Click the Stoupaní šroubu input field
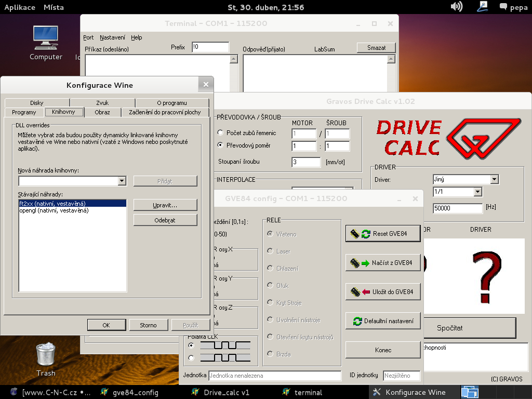 [306, 162]
